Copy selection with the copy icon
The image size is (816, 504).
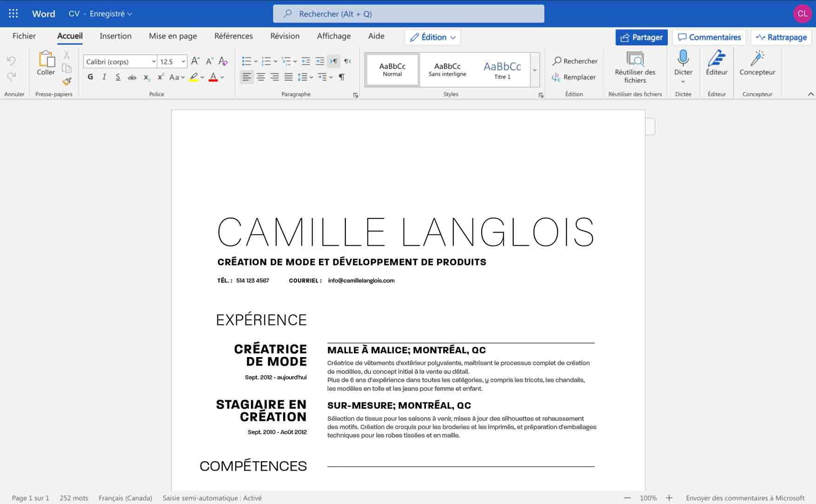[66, 68]
